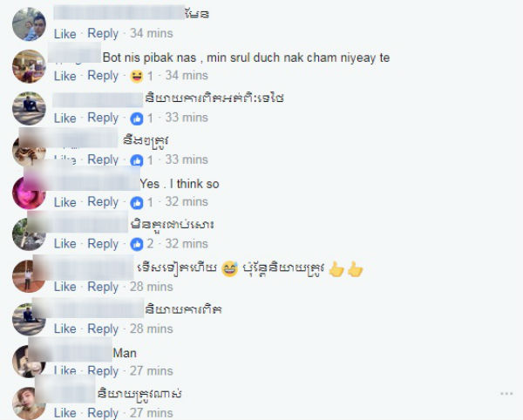Image resolution: width=523 pixels, height=420 pixels.
Task: Reply to the 'Yes . I think so' comment
Action: pyautogui.click(x=103, y=202)
